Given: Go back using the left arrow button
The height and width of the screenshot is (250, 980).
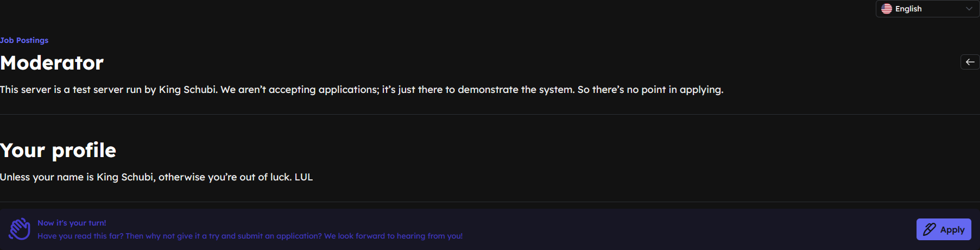Looking at the screenshot, I should coord(970,62).
